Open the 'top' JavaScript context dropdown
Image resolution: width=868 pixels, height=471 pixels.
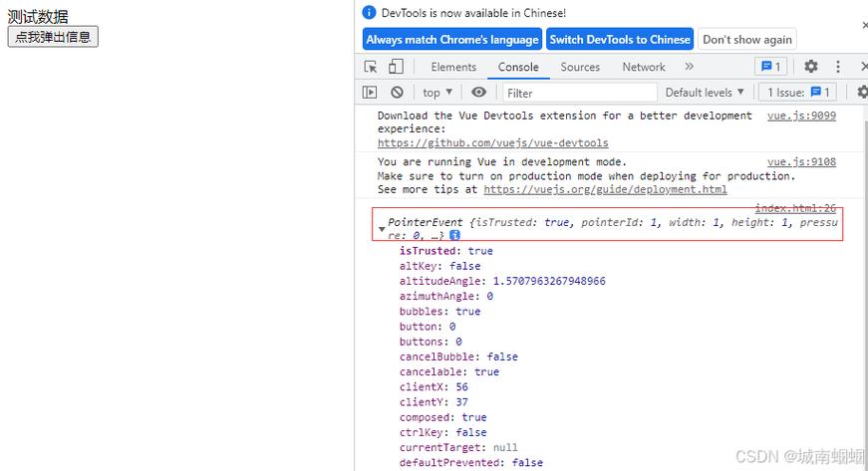[436, 93]
